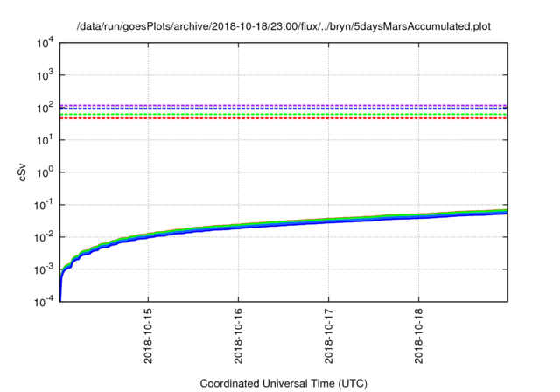Click the cSv y-axis label
The width and height of the screenshot is (560, 392).
click(x=22, y=172)
